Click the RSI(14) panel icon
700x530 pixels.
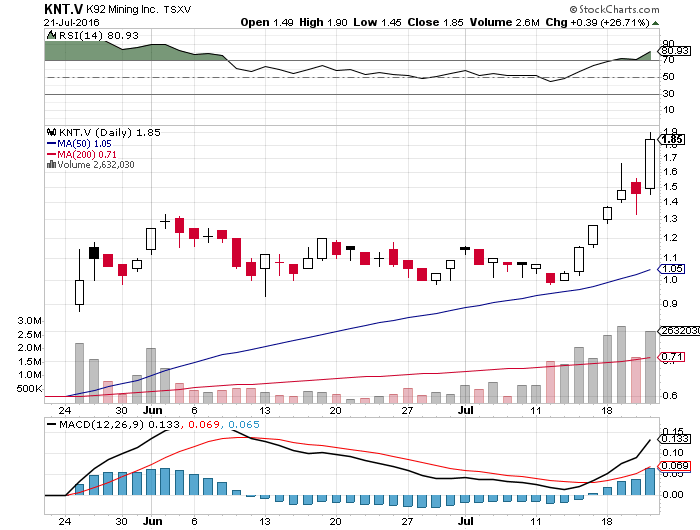coord(51,35)
